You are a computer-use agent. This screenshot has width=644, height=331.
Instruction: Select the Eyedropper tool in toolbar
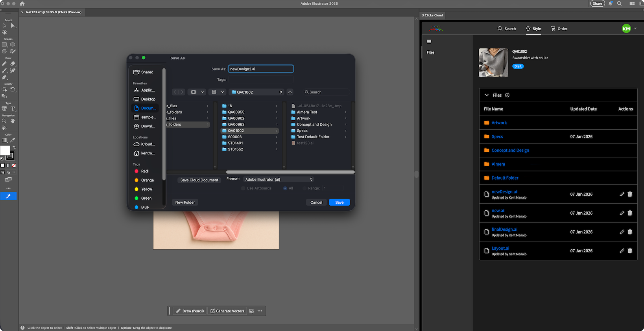(x=13, y=140)
